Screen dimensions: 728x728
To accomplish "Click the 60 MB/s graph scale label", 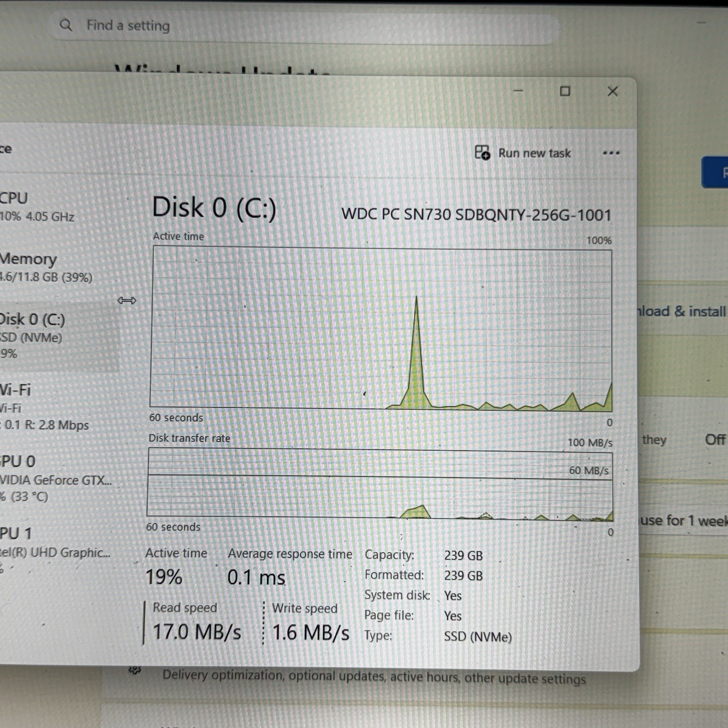I will [x=589, y=470].
